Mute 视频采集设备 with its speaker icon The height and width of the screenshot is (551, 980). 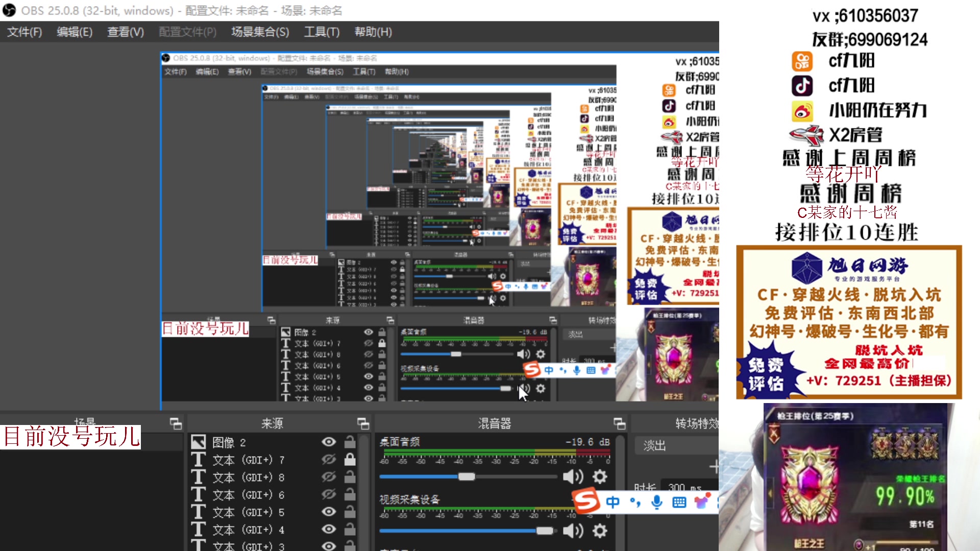(573, 531)
